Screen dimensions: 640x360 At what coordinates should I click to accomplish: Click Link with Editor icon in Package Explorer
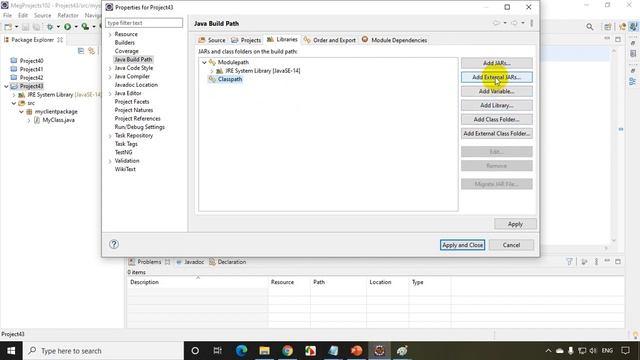tap(91, 51)
